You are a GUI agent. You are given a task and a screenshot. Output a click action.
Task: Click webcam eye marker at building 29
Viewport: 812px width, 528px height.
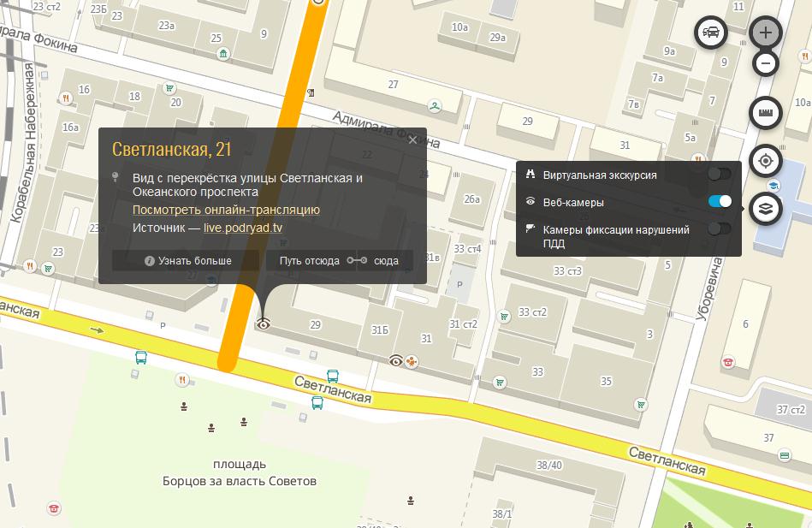click(264, 323)
